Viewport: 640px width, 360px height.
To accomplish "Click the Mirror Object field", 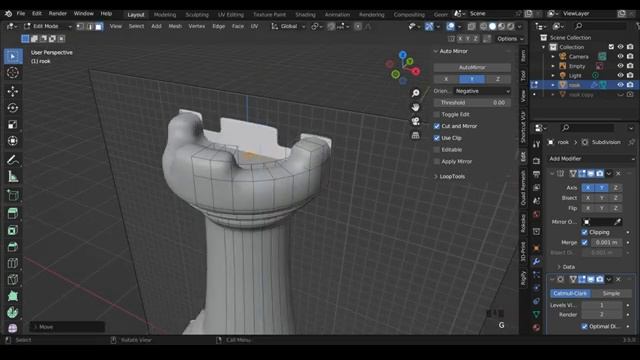I will (602, 222).
